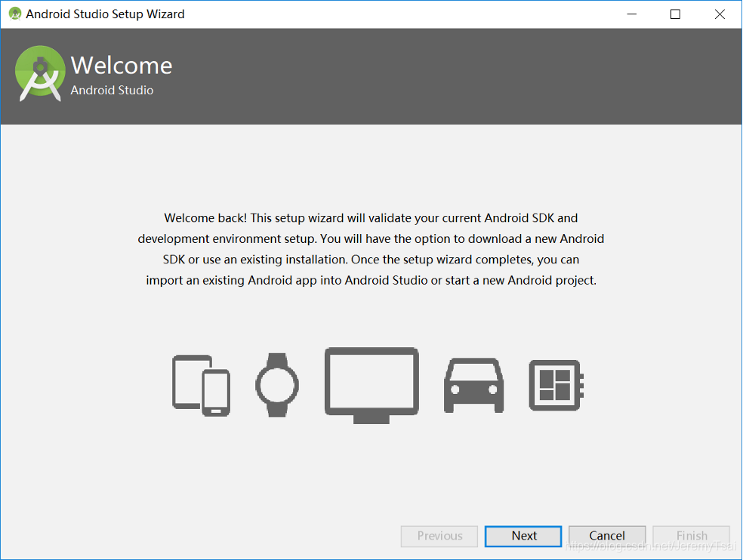Screen dimensions: 743x560
Task: Click the Android Studio subtitle text
Action: click(112, 90)
